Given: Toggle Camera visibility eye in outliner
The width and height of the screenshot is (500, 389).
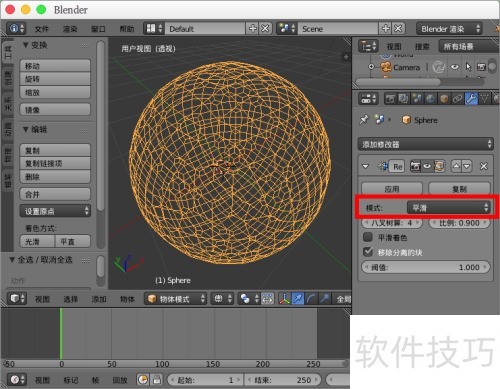Looking at the screenshot, I should tap(454, 67).
